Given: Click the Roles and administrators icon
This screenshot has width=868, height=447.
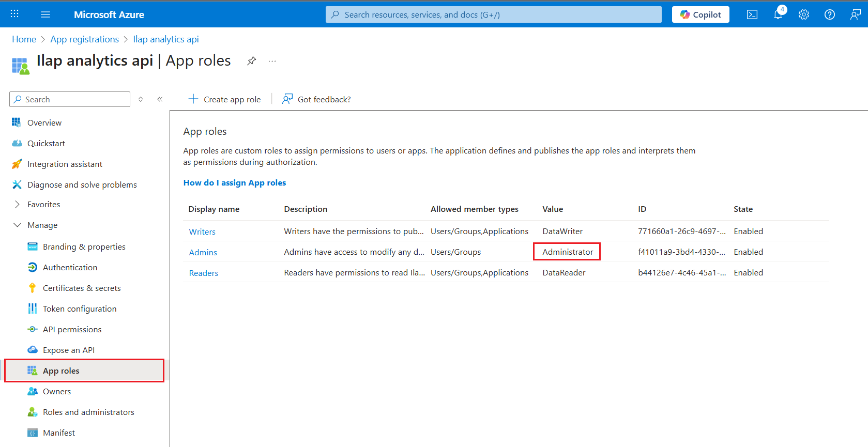Looking at the screenshot, I should (33, 412).
